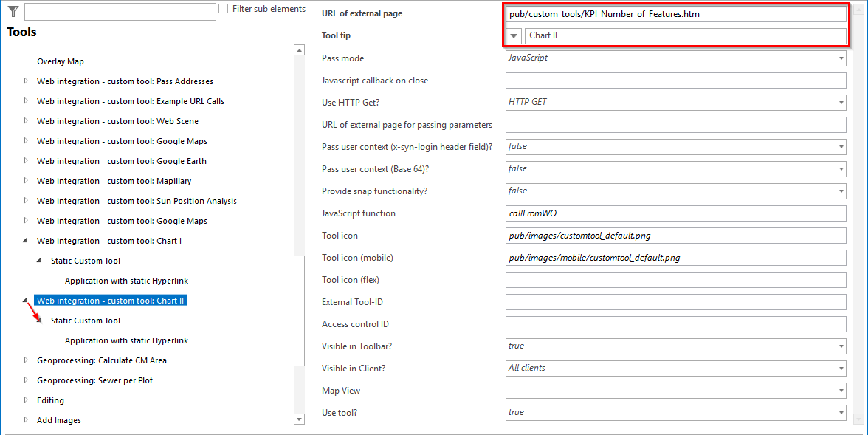Collapse the Chart II tree node
Screen dimensions: 868x435
pos(24,300)
